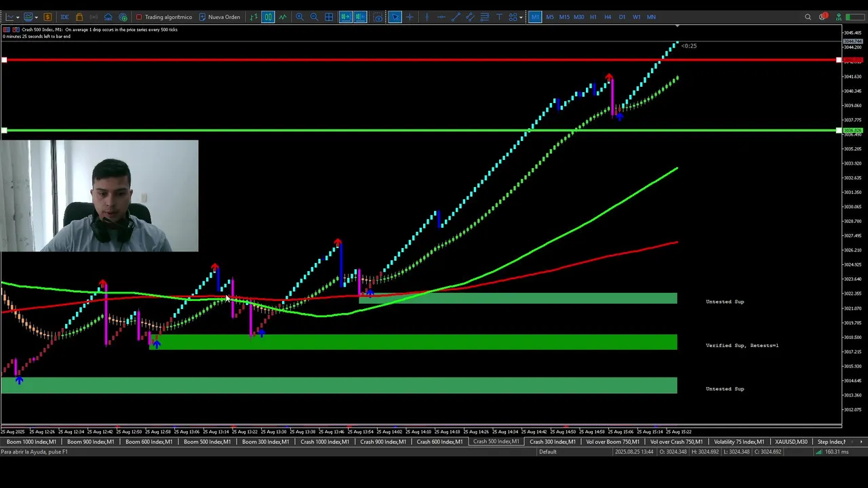This screenshot has height=488, width=868.
Task: Set timeframe to D1
Action: pyautogui.click(x=622, y=17)
